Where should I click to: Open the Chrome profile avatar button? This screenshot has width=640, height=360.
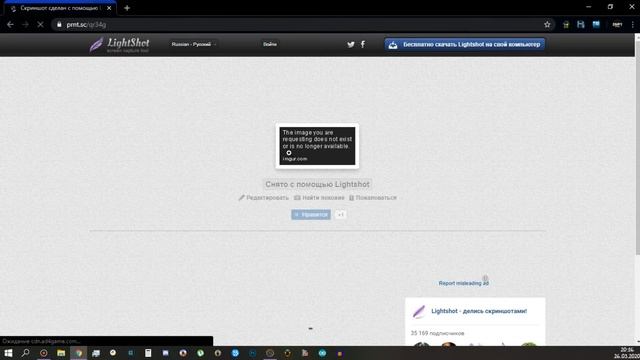pyautogui.click(x=617, y=24)
